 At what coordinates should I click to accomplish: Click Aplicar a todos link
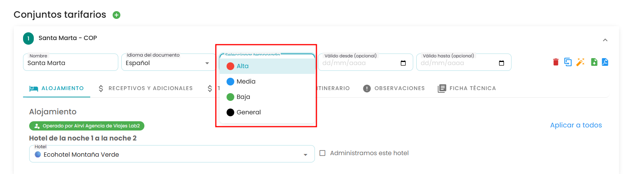pyautogui.click(x=576, y=125)
